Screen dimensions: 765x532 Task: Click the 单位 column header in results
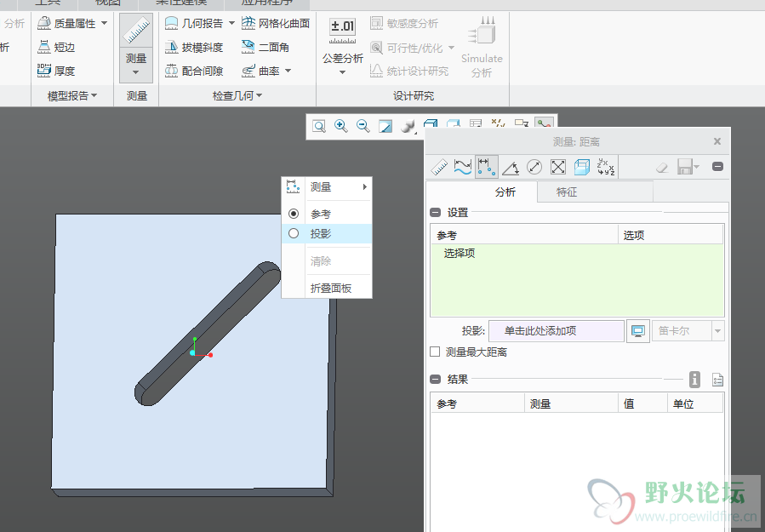694,403
